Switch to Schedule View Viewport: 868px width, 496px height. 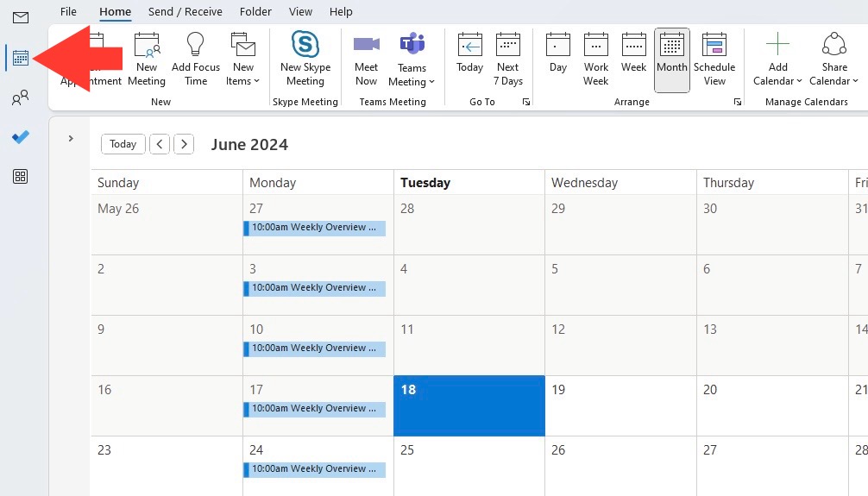tap(714, 60)
